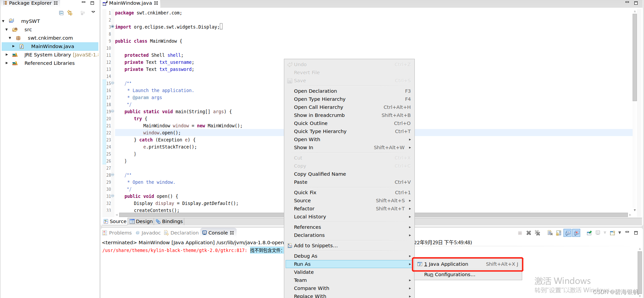Choose Open Type Hierarchy in context menu
Viewport: 644px width, 298px height.
click(x=349, y=99)
